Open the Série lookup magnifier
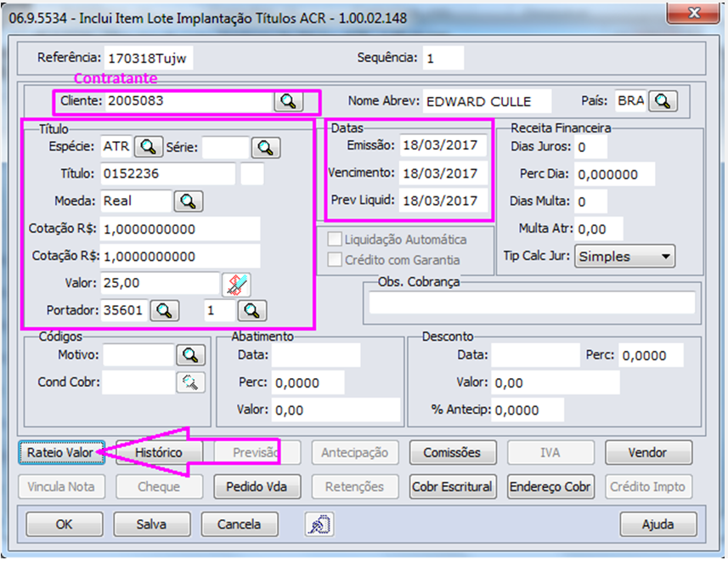The height and width of the screenshot is (566, 728). pyautogui.click(x=266, y=148)
